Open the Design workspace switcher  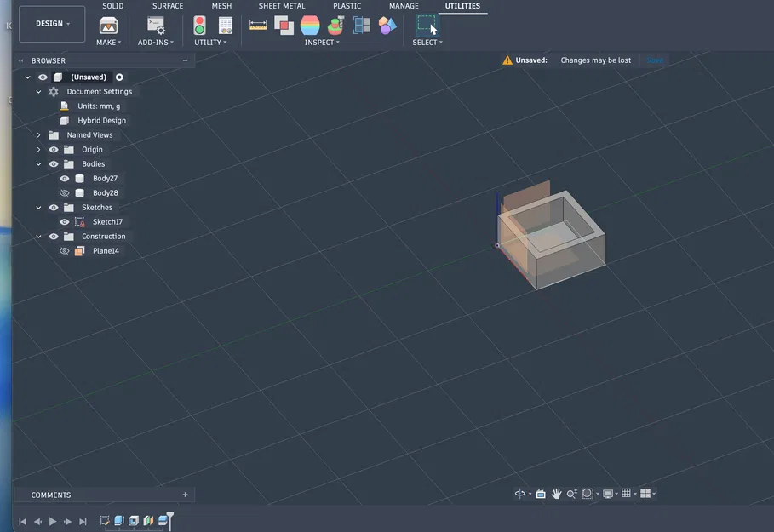click(x=51, y=24)
